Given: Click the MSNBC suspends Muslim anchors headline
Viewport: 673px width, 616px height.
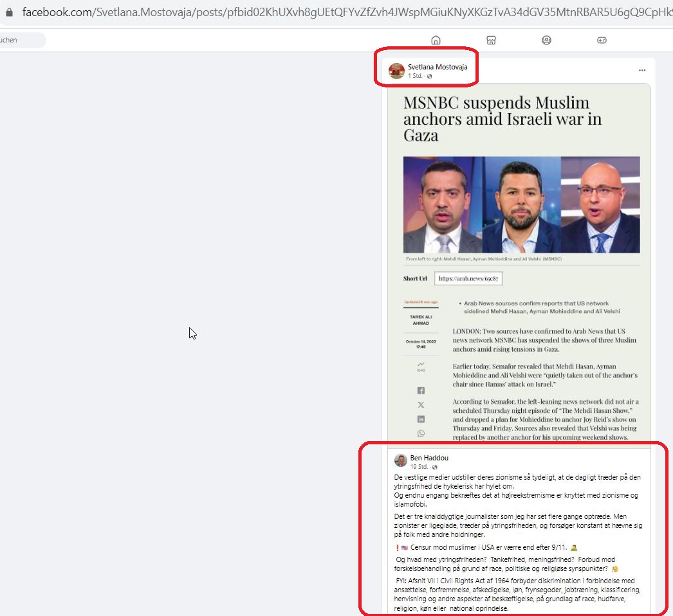Looking at the screenshot, I should [x=502, y=119].
